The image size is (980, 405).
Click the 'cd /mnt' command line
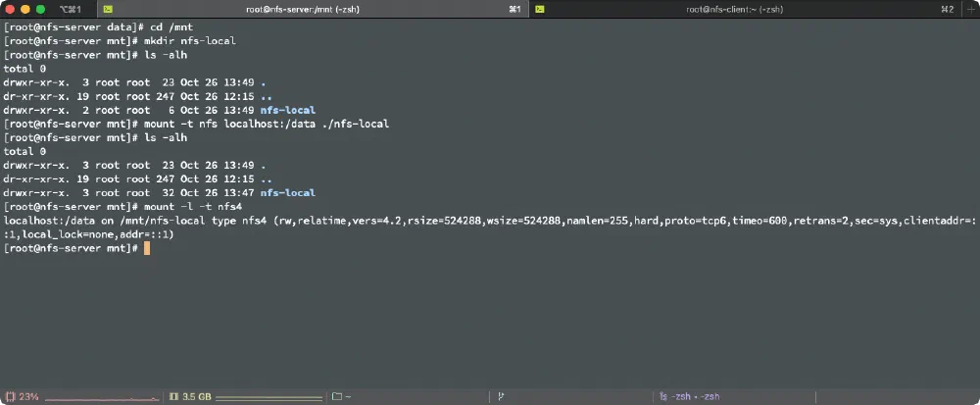coord(171,27)
